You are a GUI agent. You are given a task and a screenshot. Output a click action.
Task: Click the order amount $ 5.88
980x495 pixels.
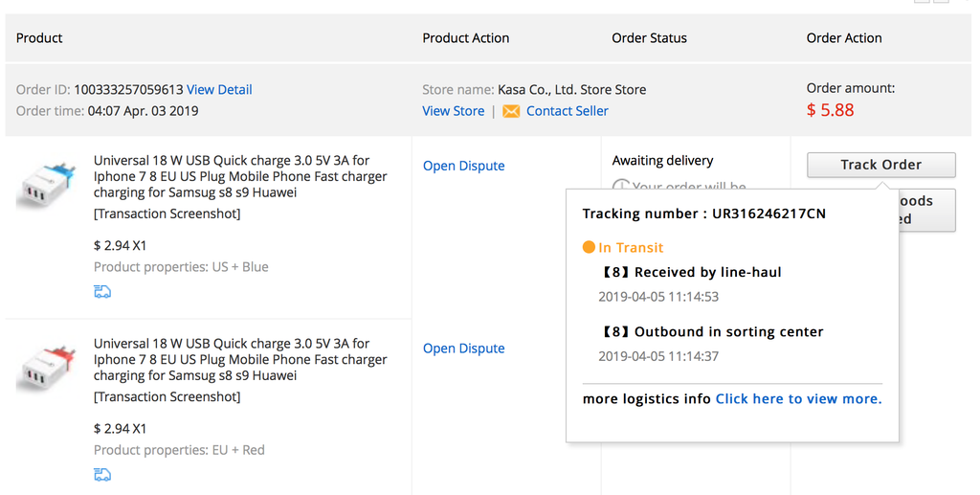pyautogui.click(x=830, y=110)
